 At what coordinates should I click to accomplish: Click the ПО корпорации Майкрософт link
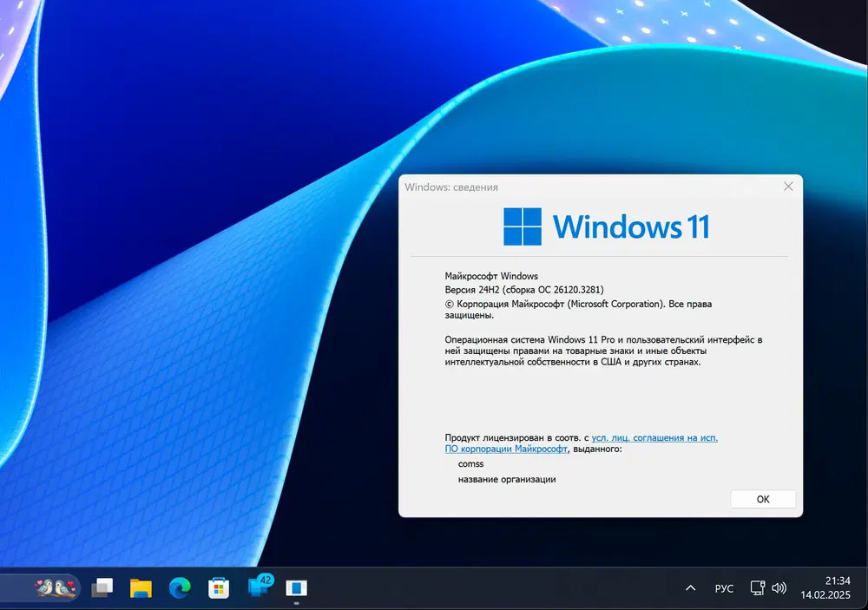click(507, 449)
